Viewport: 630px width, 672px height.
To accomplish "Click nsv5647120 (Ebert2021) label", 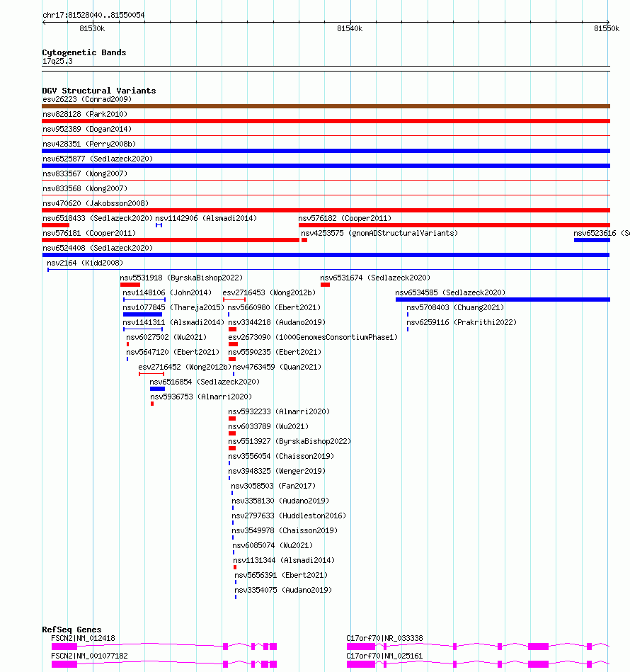I will click(173, 352).
